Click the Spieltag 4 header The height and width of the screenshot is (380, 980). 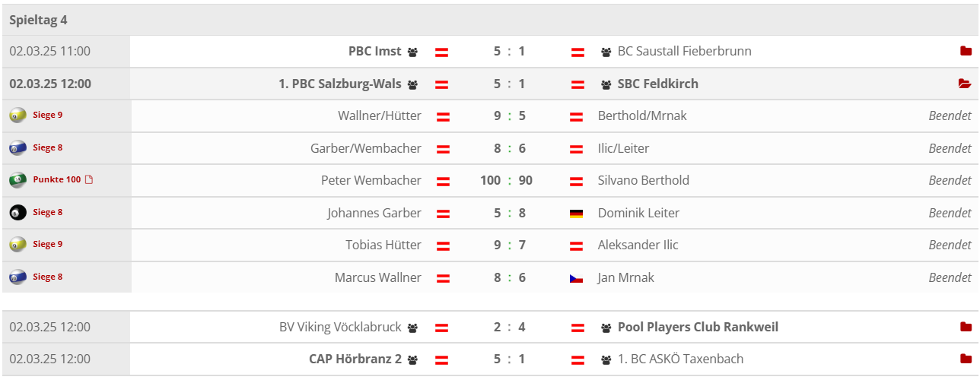[38, 20]
